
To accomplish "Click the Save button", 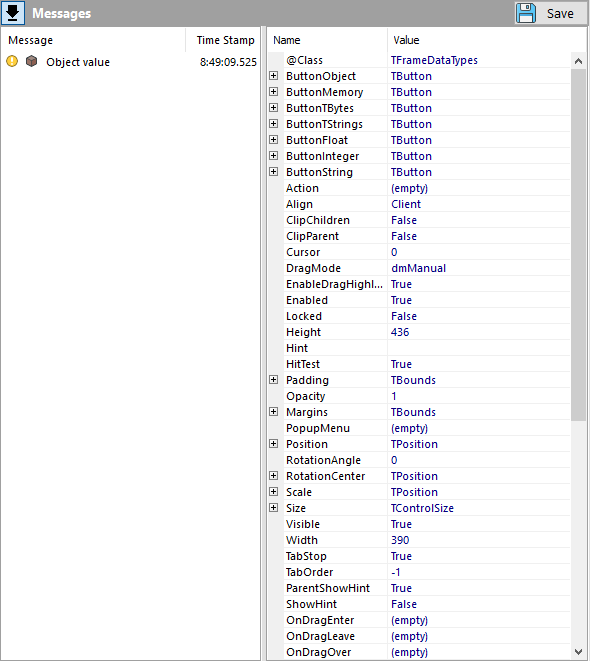I will tap(550, 13).
